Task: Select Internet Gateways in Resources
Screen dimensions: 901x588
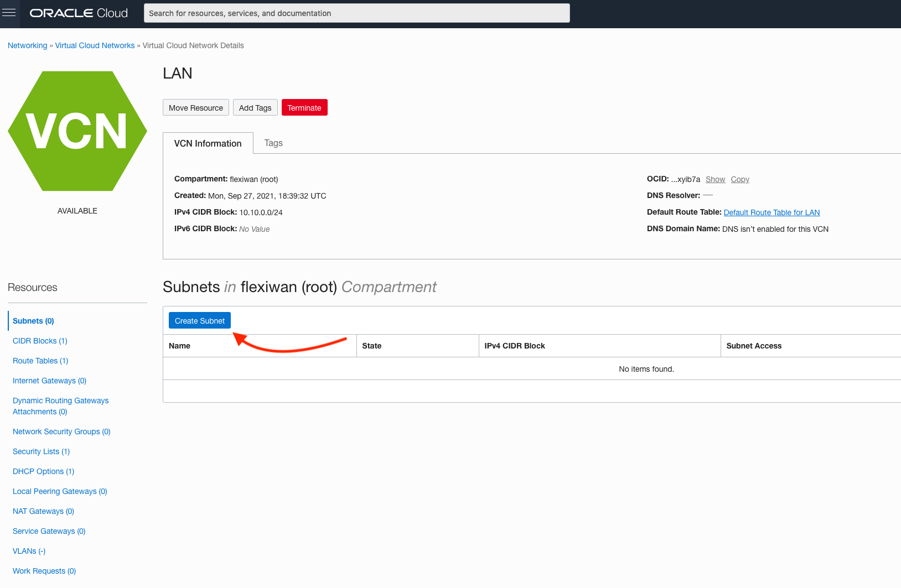Action: coord(49,381)
